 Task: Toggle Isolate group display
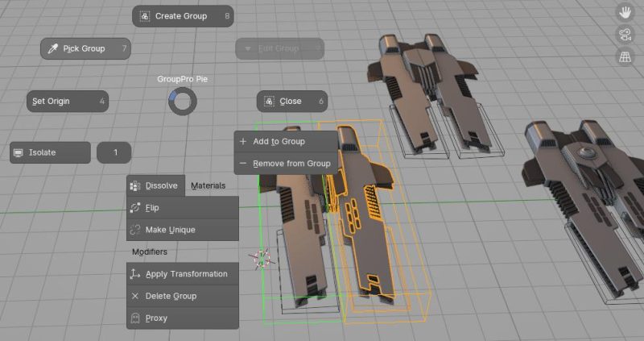coord(50,152)
